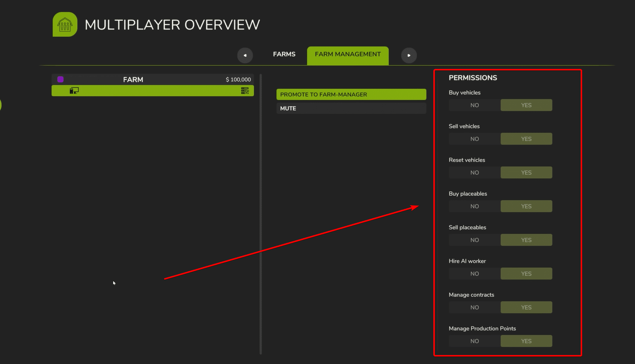
Task: Set Sell vehicles to NO
Action: click(475, 139)
